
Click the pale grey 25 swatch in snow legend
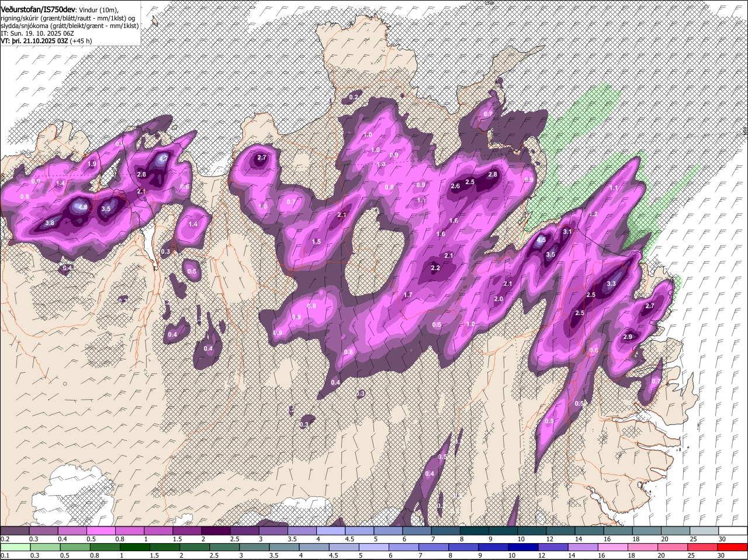coord(704,531)
